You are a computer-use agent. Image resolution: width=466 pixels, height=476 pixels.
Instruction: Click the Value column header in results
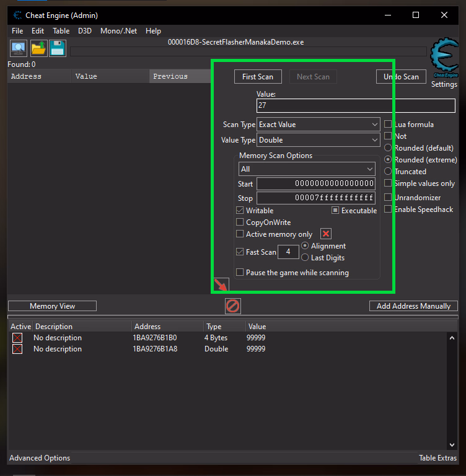(x=110, y=76)
